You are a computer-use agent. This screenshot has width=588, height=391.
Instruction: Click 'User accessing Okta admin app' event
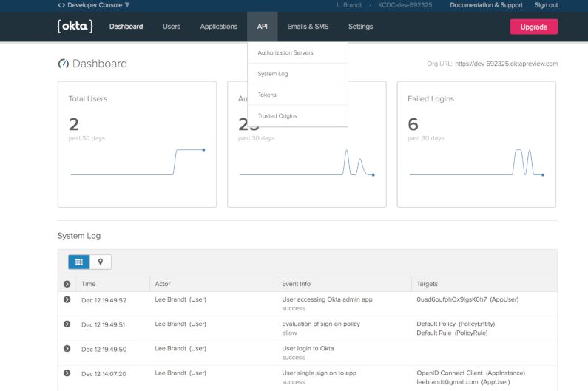pos(327,299)
